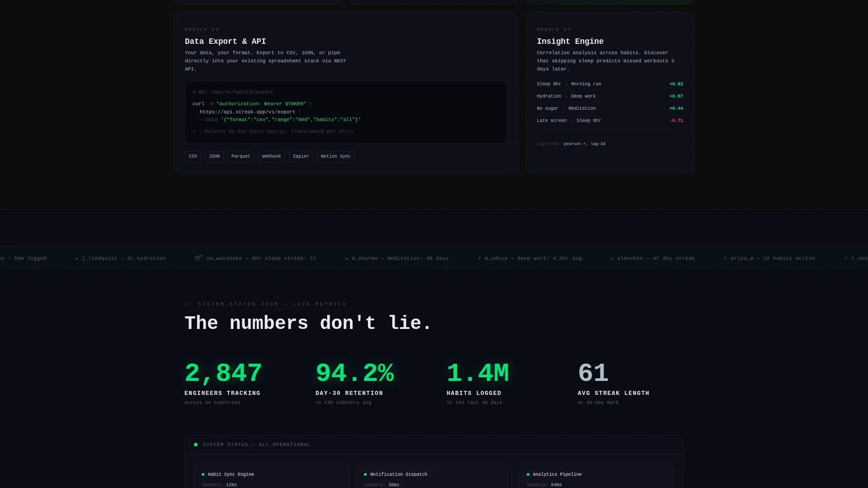Click the lightning icon before priya_m

(726, 258)
